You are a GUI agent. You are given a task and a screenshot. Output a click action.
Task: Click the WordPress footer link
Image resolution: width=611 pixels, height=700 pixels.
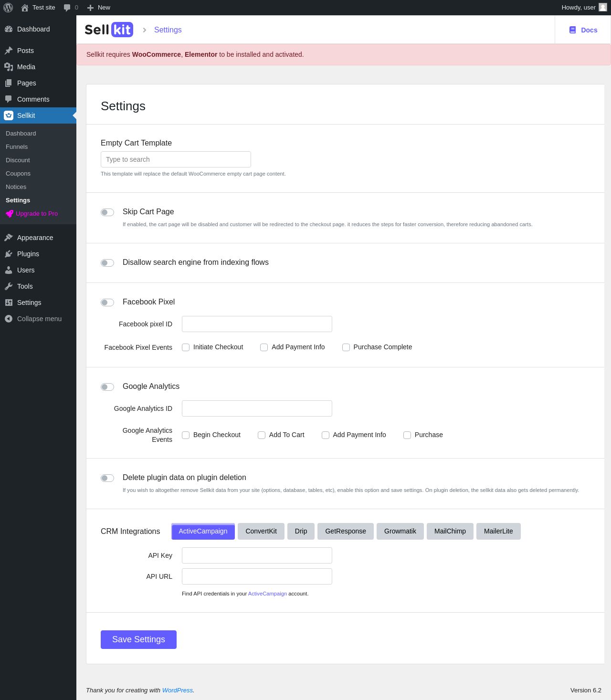[178, 690]
